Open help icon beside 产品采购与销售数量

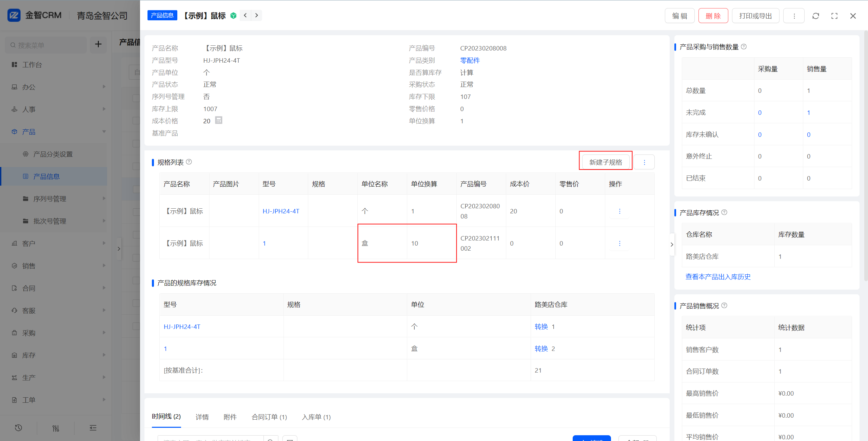click(x=744, y=46)
